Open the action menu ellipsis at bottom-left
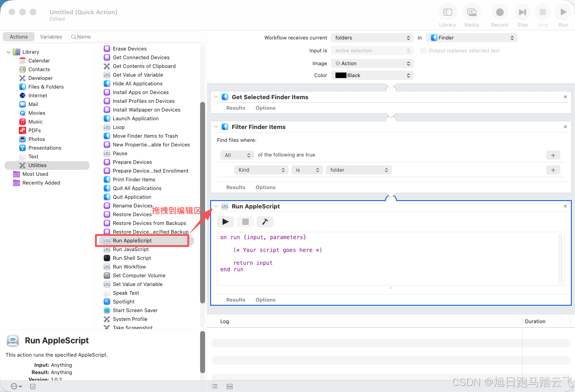This screenshot has height=392, width=575. (16, 386)
